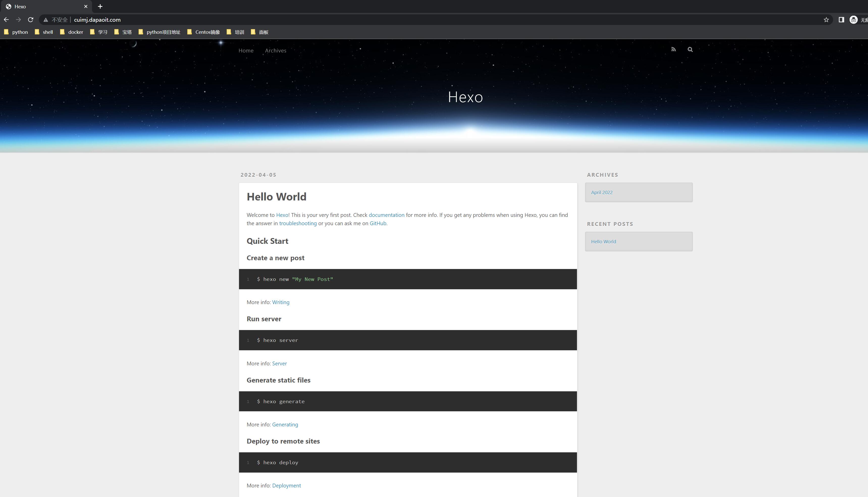Click the hexo server code line

277,340
